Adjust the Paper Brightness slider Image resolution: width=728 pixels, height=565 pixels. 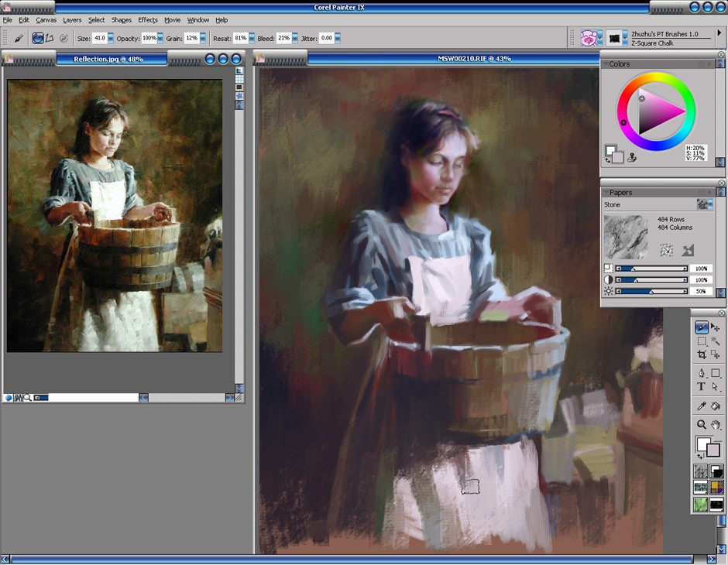(x=652, y=291)
